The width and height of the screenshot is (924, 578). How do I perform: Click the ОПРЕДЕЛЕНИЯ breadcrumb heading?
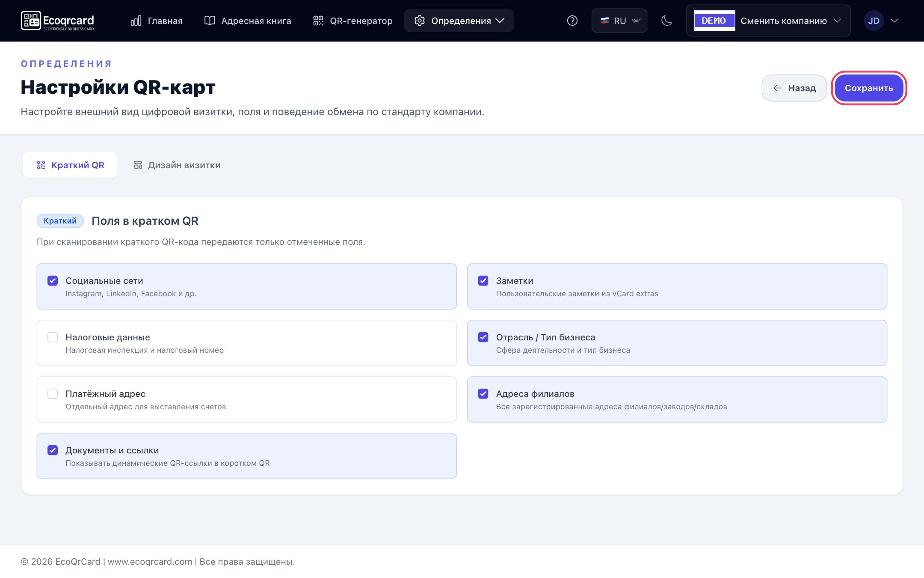coord(66,64)
